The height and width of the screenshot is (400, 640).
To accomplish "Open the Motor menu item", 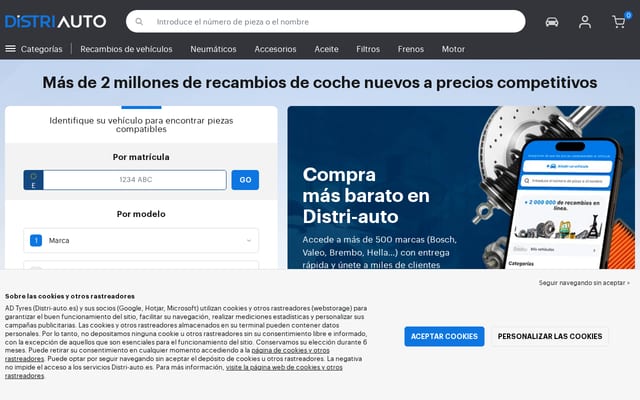I will coord(453,49).
